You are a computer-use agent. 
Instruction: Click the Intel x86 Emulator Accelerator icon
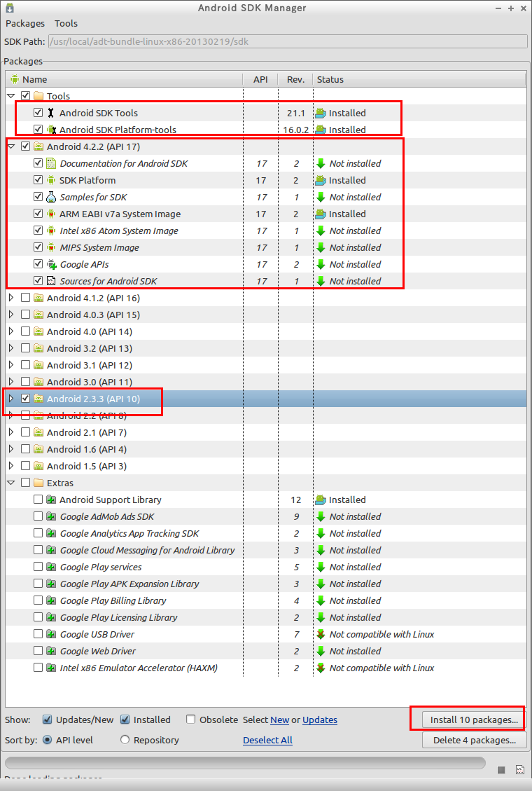coord(51,668)
